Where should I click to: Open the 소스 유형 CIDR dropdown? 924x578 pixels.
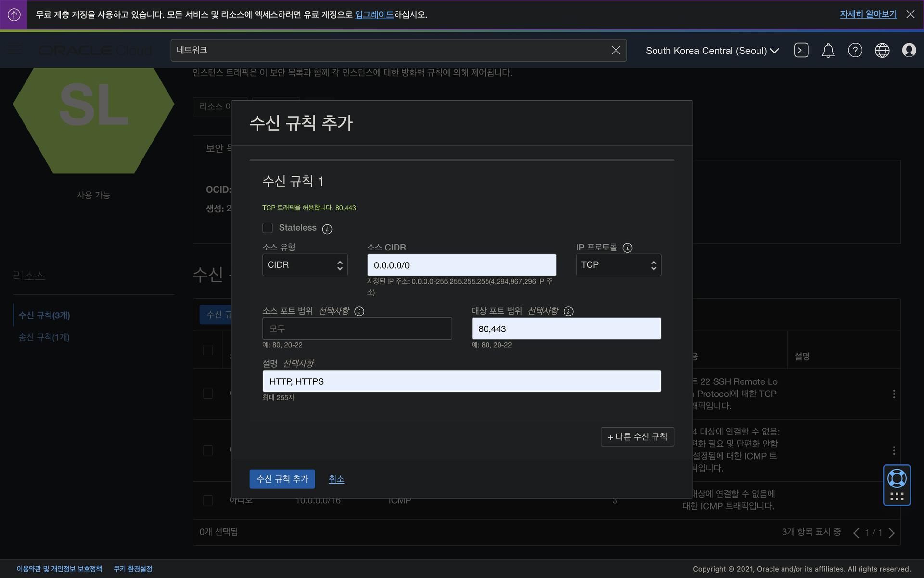coord(305,265)
